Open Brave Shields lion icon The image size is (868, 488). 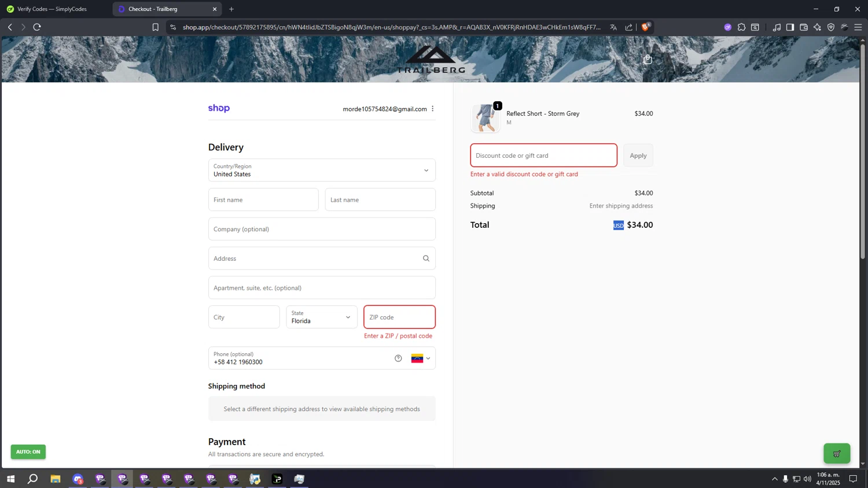[x=646, y=27]
